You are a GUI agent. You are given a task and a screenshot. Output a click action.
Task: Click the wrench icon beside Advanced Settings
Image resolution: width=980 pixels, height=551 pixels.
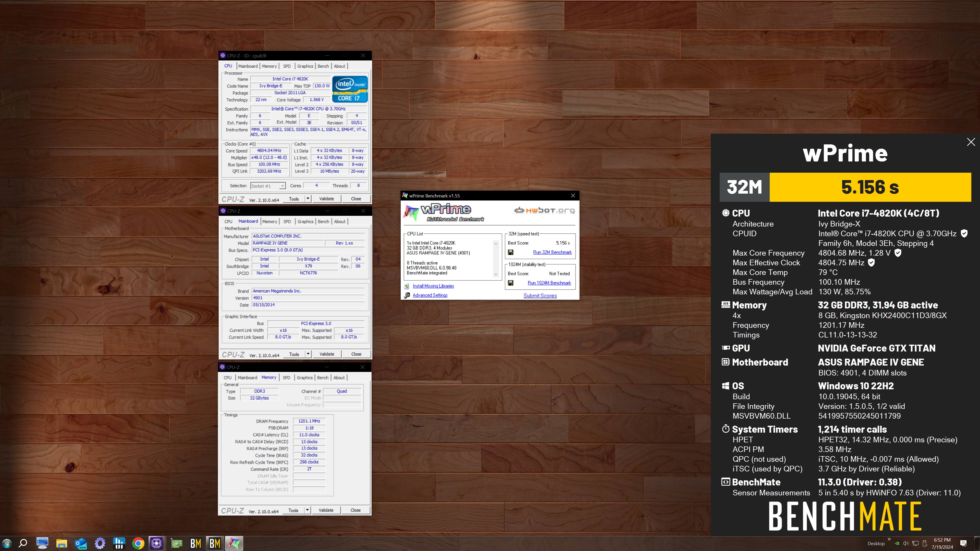point(407,295)
